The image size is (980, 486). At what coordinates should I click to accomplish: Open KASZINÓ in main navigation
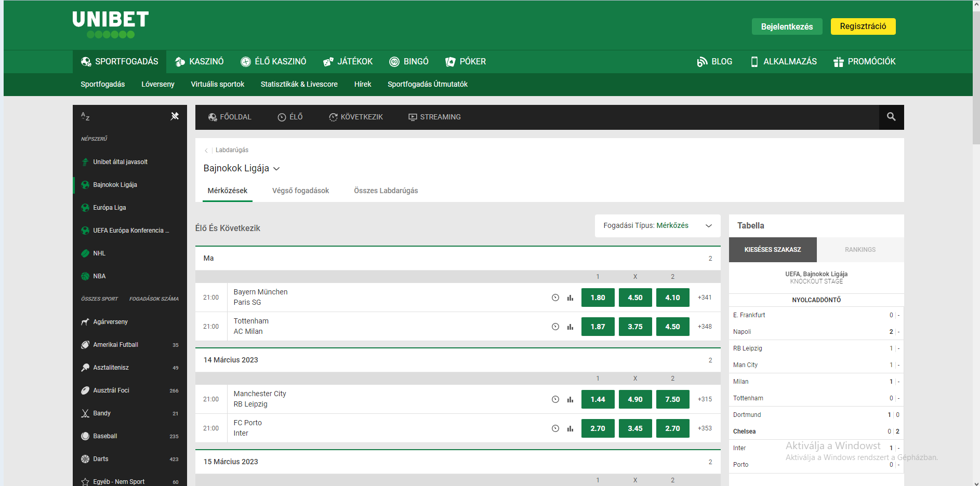coord(199,62)
